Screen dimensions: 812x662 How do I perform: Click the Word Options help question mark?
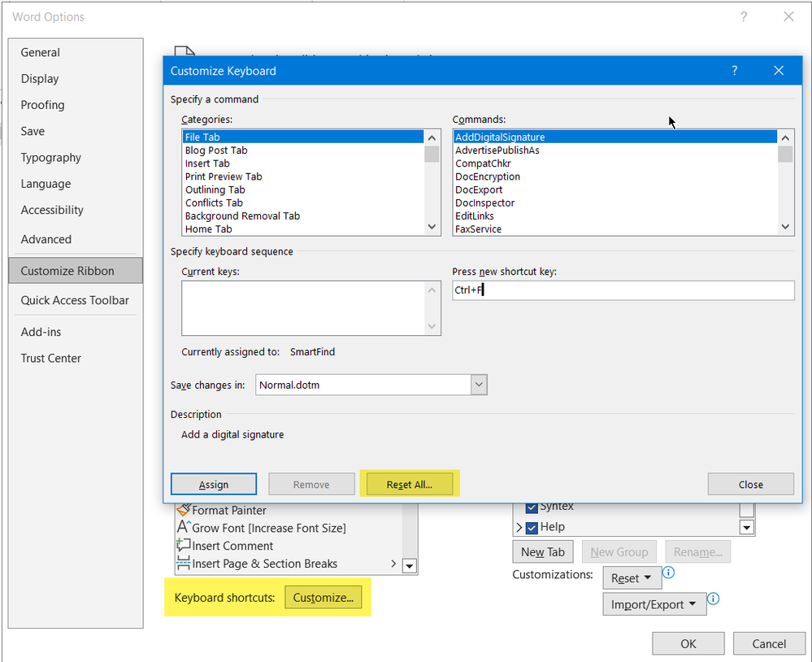[744, 16]
